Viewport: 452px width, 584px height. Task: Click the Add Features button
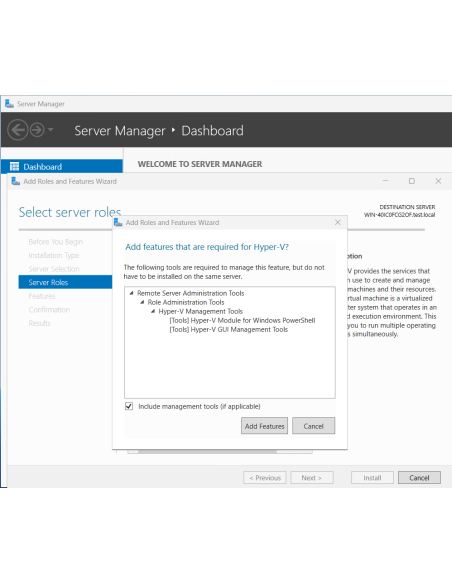click(x=264, y=426)
